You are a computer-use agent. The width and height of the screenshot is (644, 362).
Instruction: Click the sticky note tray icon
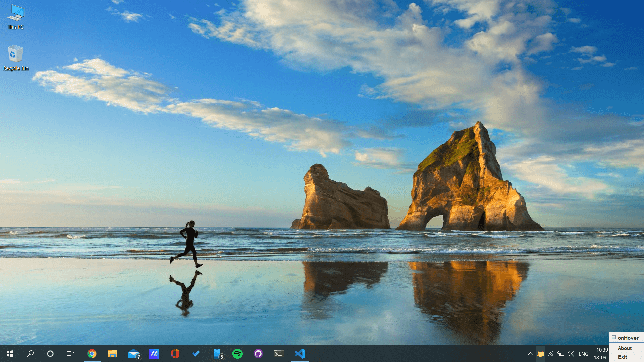coord(541,354)
